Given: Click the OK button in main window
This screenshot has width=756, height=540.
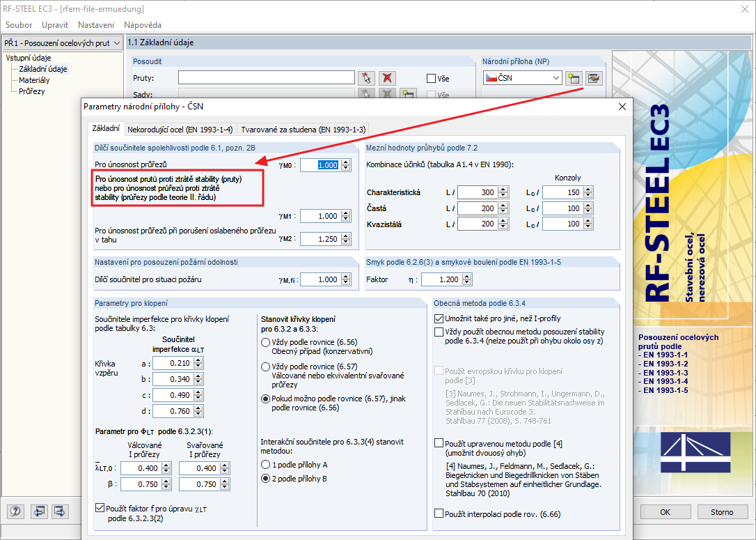Looking at the screenshot, I should tap(666, 512).
